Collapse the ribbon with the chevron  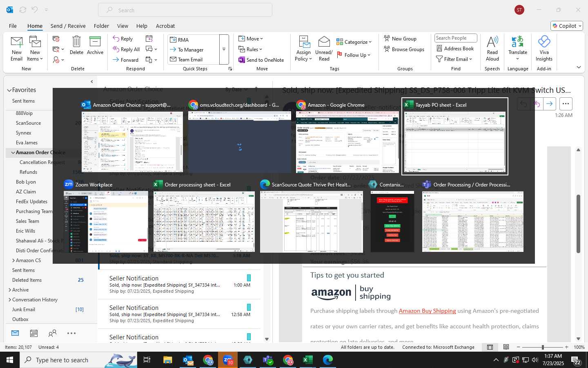pyautogui.click(x=579, y=67)
